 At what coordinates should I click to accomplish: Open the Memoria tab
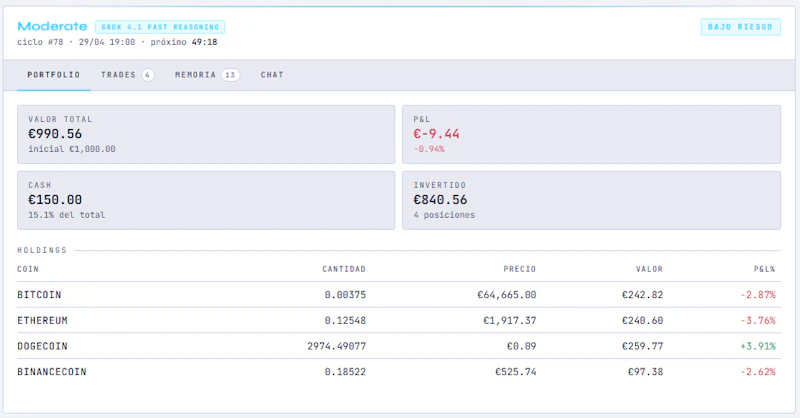207,75
